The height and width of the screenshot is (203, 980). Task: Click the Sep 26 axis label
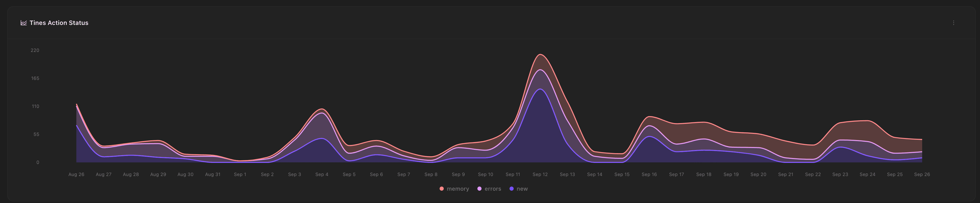[x=922, y=174]
